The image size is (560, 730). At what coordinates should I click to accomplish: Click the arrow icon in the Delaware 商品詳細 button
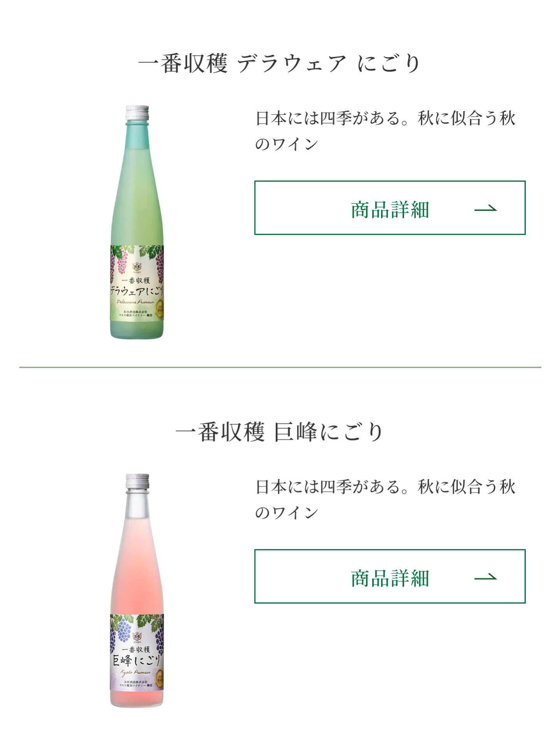(x=485, y=209)
